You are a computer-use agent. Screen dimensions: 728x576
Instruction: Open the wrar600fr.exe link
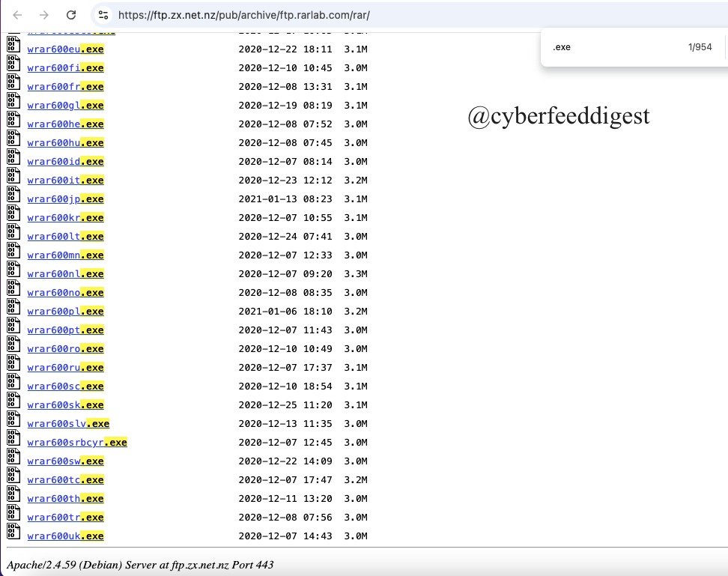(65, 87)
